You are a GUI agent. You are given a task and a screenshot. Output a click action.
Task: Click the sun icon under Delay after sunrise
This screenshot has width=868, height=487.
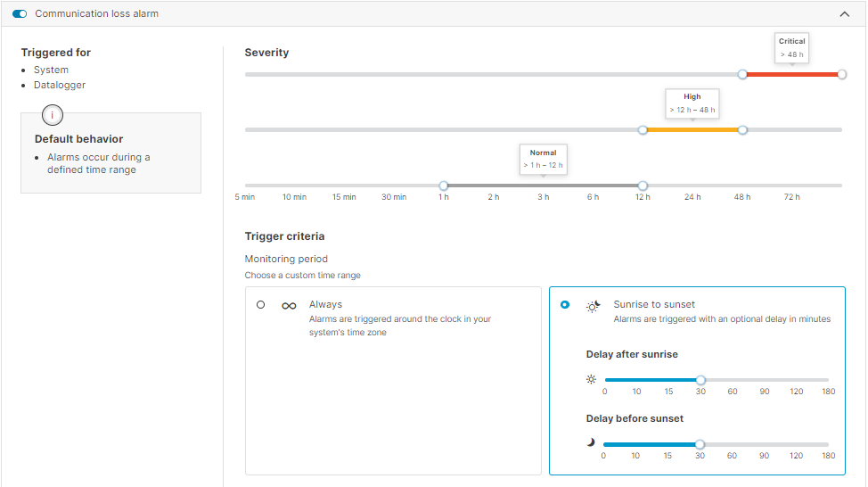click(x=591, y=379)
